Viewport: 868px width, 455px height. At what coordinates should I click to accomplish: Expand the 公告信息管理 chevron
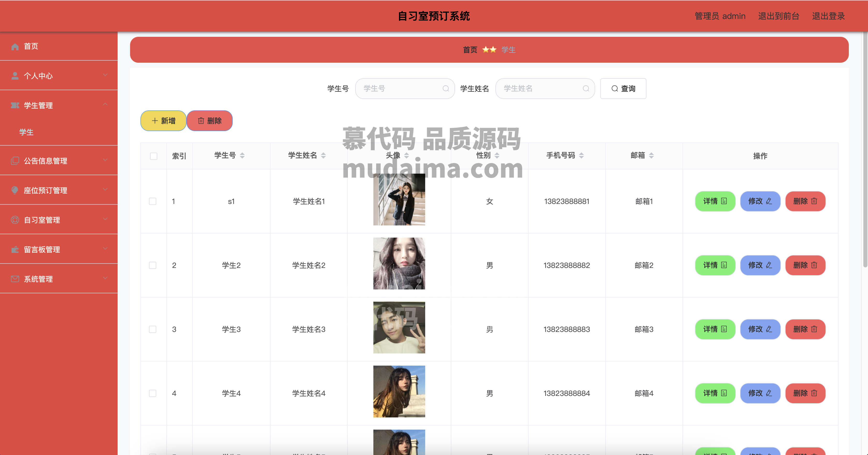click(x=105, y=160)
